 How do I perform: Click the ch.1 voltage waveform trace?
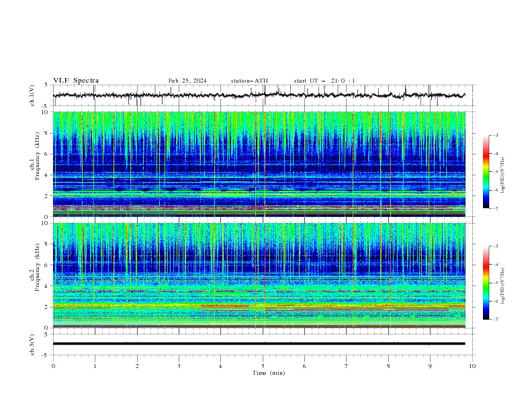click(259, 95)
